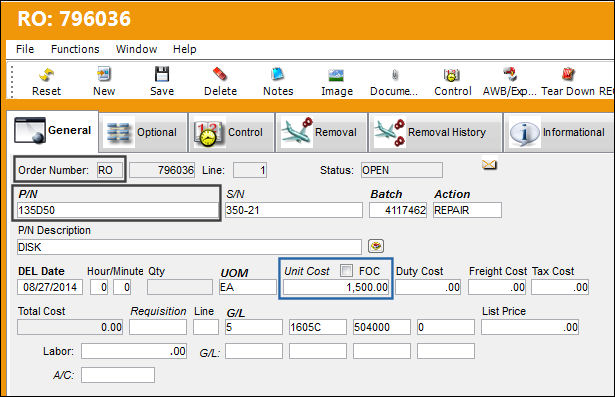615x397 pixels.
Task: Click the P/N Description field DISK
Action: 189,247
